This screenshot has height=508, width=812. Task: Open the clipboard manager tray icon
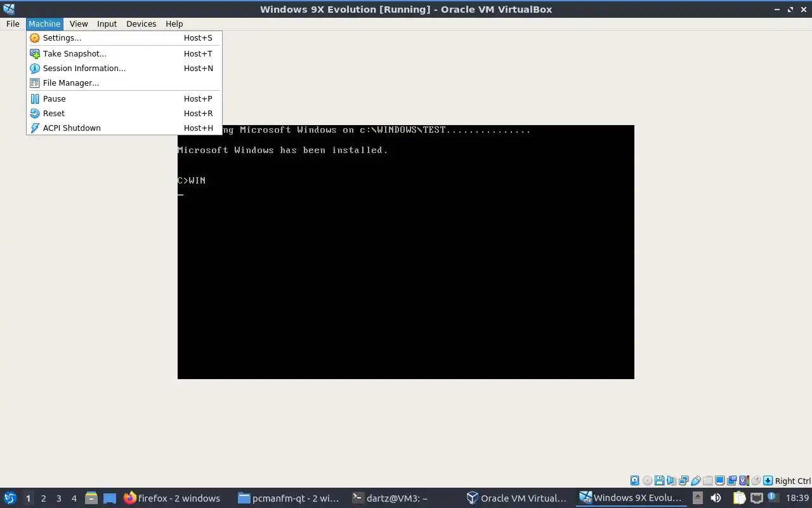(x=739, y=498)
